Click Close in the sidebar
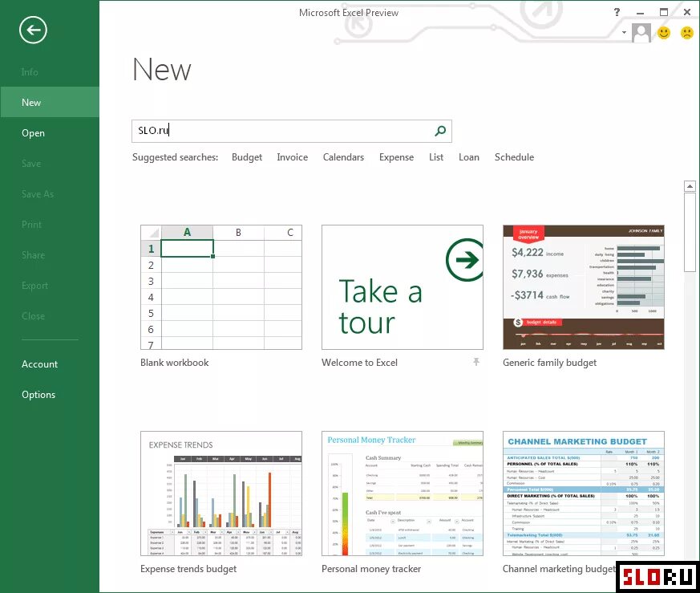The image size is (700, 593). coord(33,316)
